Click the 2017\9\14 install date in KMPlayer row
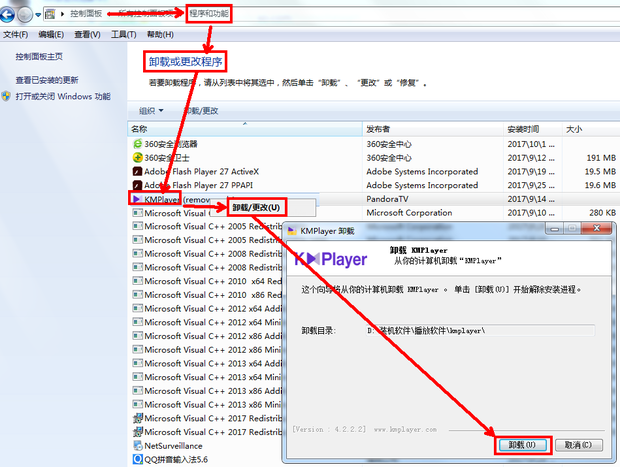This screenshot has height=467, width=620. click(x=531, y=199)
